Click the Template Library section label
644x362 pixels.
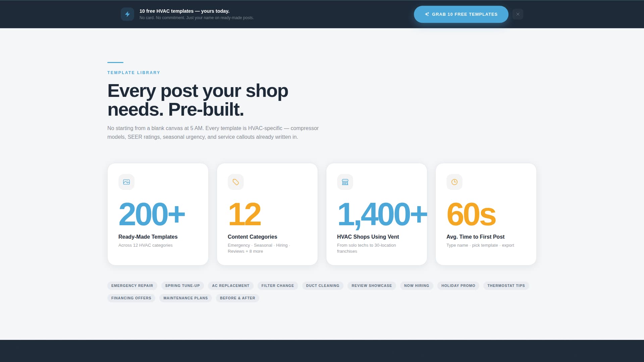click(x=134, y=73)
